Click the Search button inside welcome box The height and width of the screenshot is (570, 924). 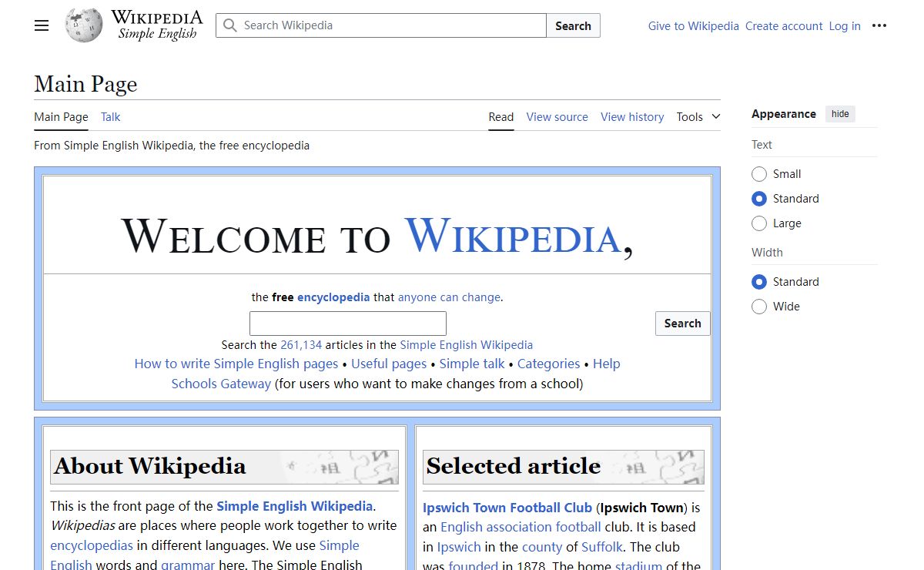(x=682, y=324)
